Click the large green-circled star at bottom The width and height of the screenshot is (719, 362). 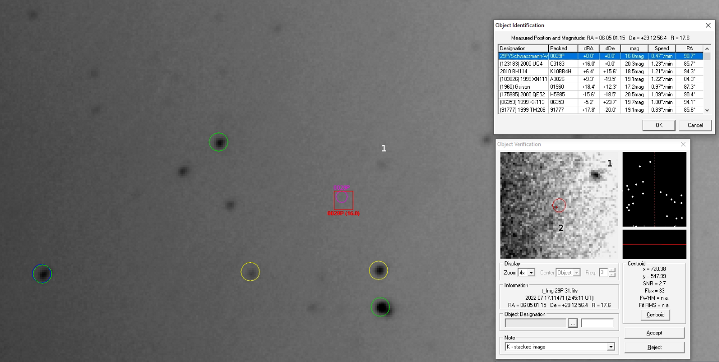pyautogui.click(x=380, y=307)
